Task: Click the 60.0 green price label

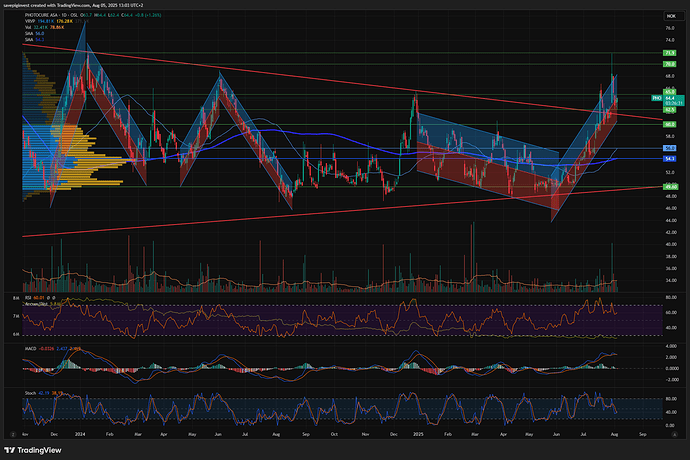Action: pos(670,125)
